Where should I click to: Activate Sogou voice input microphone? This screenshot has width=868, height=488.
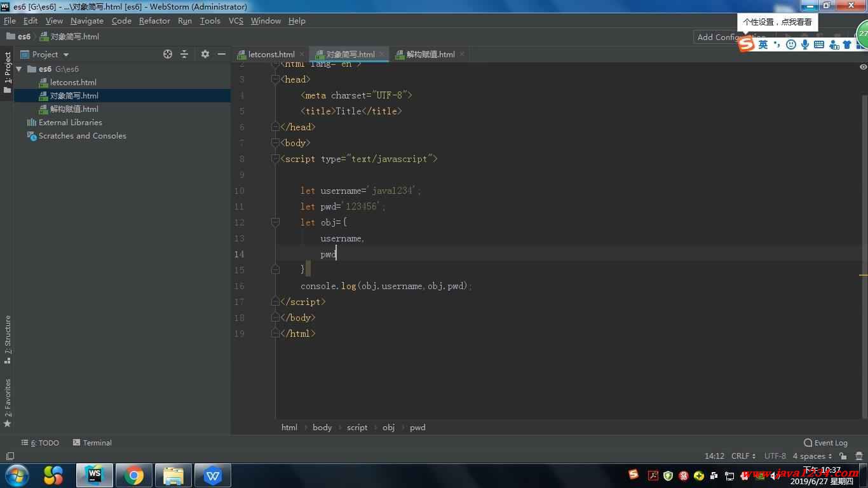click(805, 44)
